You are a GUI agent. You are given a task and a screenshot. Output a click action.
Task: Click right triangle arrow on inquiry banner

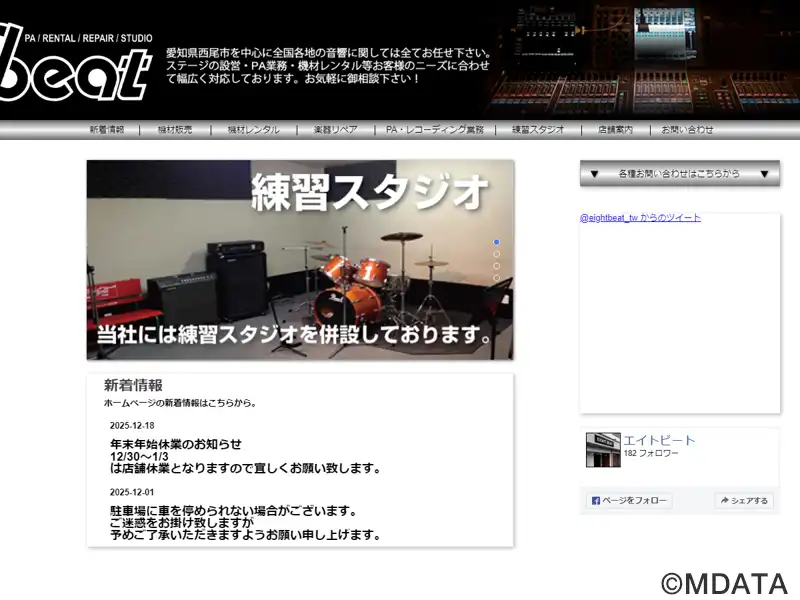[x=764, y=174]
